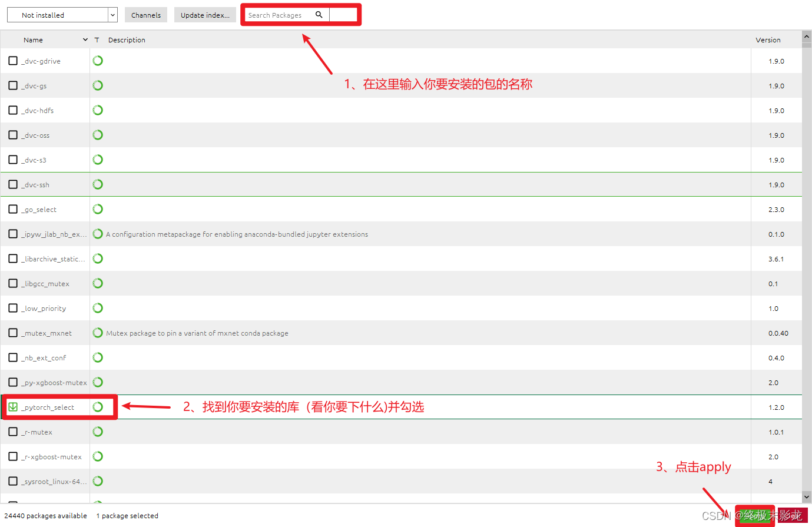The image size is (812, 527).
Task: Check the _nb_ext_conf package checkbox
Action: point(13,357)
